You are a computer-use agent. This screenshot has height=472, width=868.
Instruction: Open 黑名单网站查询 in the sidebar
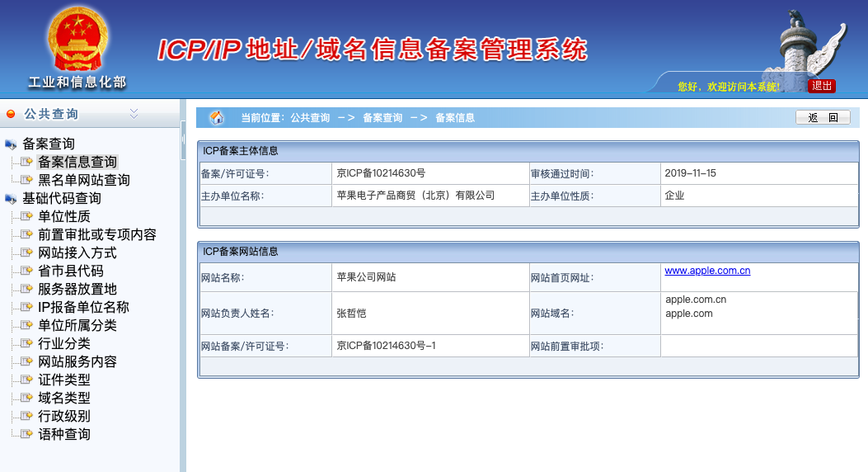click(84, 180)
